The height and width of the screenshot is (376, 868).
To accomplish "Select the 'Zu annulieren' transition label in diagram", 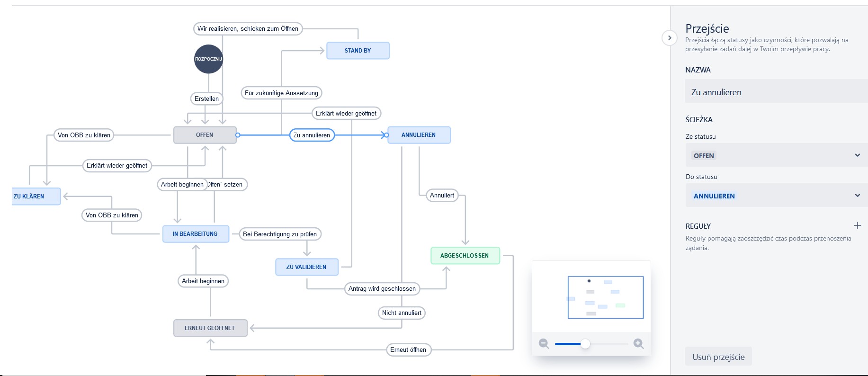I will pos(312,135).
